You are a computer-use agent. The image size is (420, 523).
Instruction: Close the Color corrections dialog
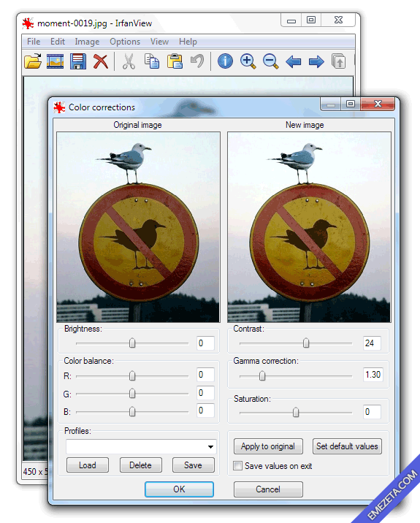click(378, 104)
